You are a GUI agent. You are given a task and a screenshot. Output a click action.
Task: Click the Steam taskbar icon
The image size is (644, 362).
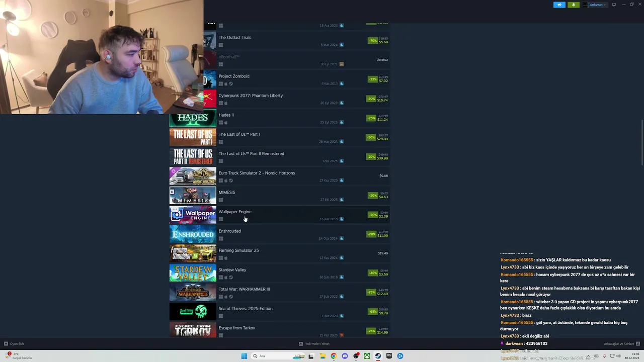point(378,356)
